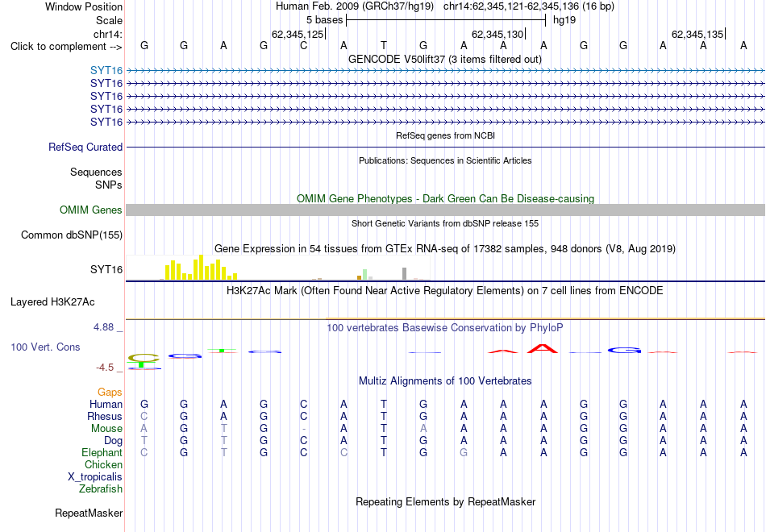Image resolution: width=766 pixels, height=532 pixels.
Task: Select the Mouse alignment row label
Action: (x=106, y=429)
